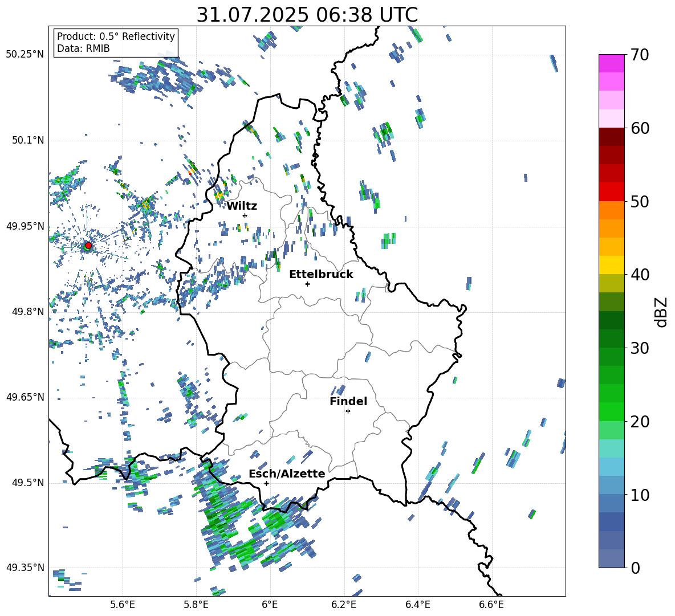This screenshot has width=675, height=616.
Task: Pick the bright green colorbar segment just above 20
Action: pos(612,411)
